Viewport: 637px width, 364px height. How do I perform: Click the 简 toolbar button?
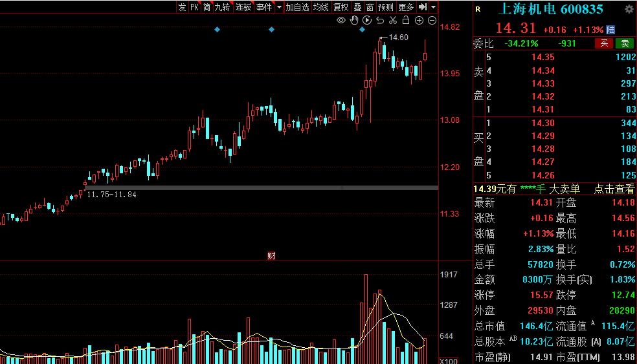coord(207,7)
